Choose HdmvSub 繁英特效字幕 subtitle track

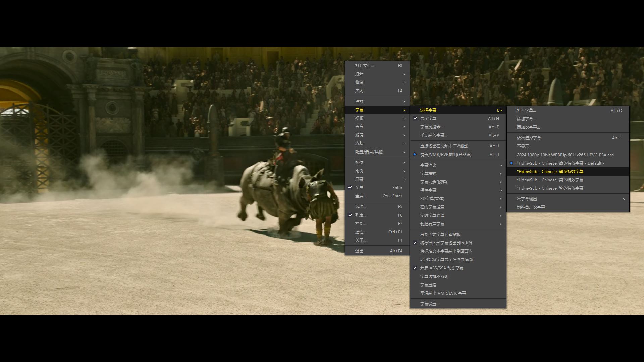point(550,172)
